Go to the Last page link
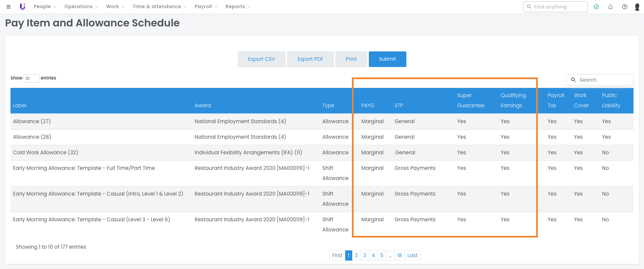Image resolution: width=644 pixels, height=269 pixels. point(412,255)
